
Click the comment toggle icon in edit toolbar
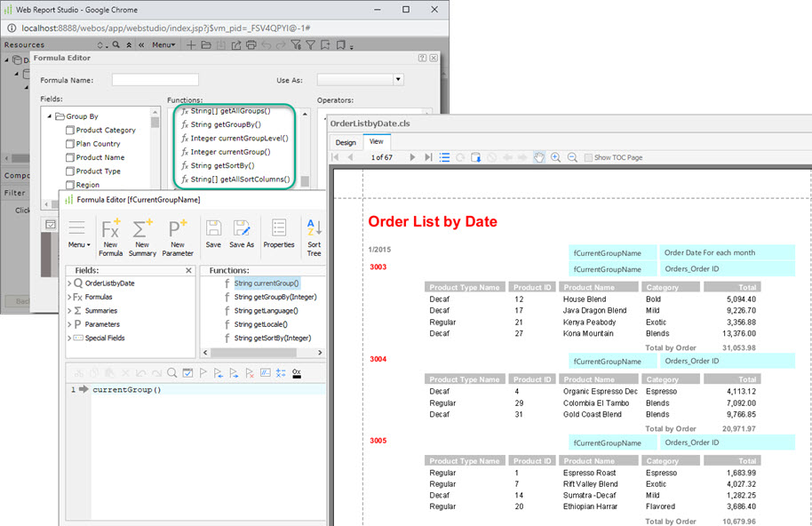[265, 373]
